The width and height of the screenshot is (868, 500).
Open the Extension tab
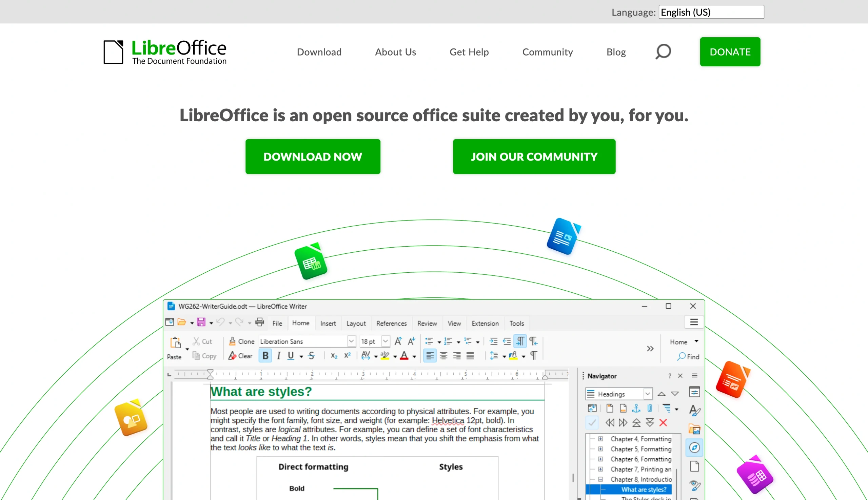pos(485,324)
